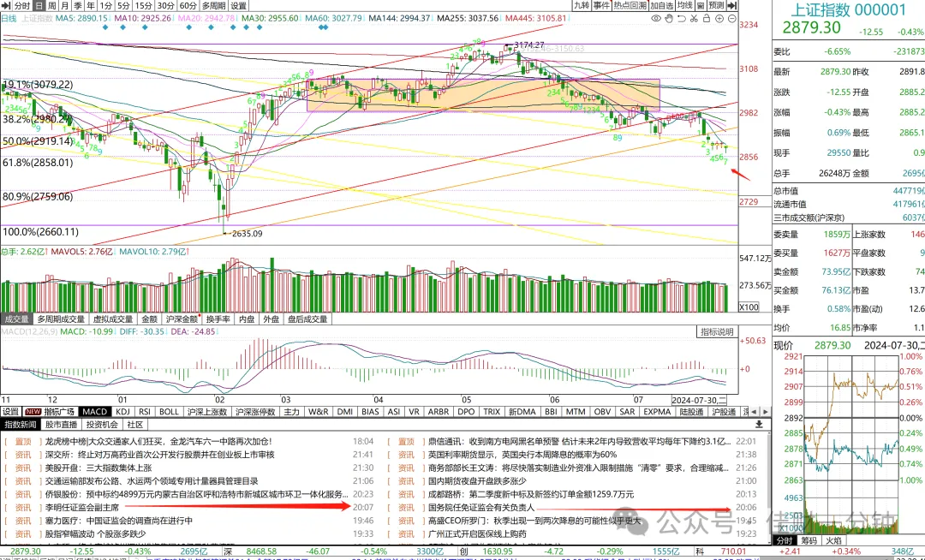The image size is (925, 560).
Task: Select the 年 yearly period
Action: pyautogui.click(x=91, y=5)
